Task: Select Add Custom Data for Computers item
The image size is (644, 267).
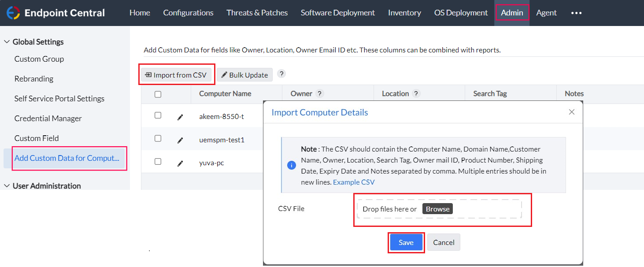Action: click(67, 158)
